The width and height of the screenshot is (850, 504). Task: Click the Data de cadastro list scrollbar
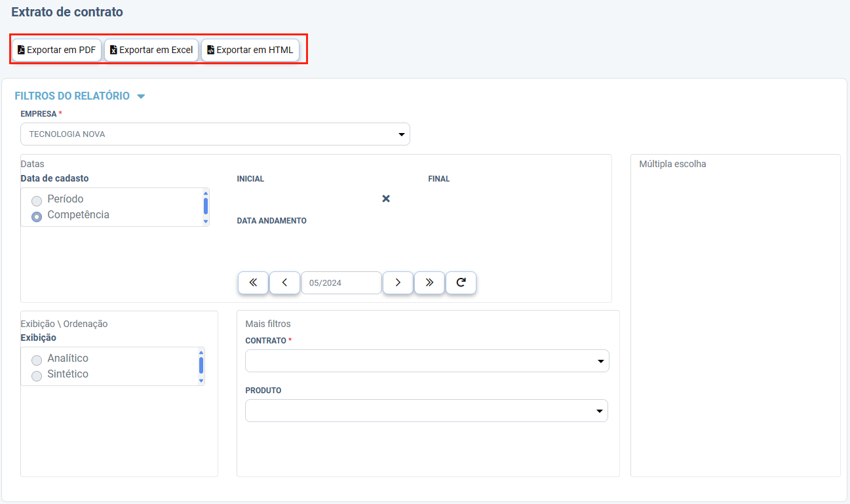point(206,207)
